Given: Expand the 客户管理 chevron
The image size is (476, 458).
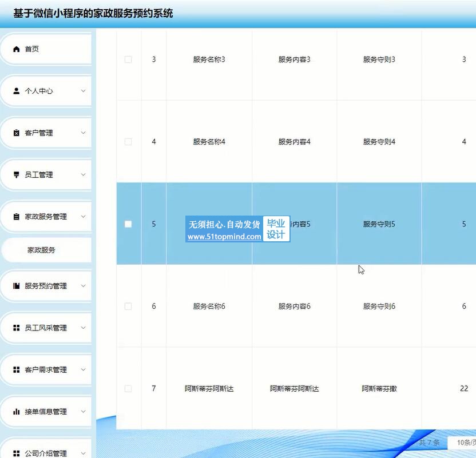Looking at the screenshot, I should pos(83,133).
